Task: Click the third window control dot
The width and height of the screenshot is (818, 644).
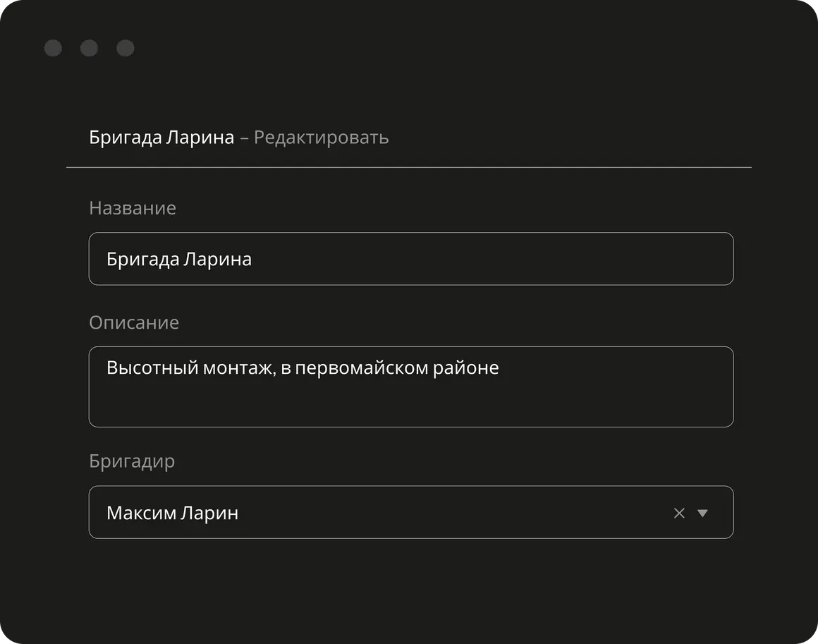Action: 125,48
